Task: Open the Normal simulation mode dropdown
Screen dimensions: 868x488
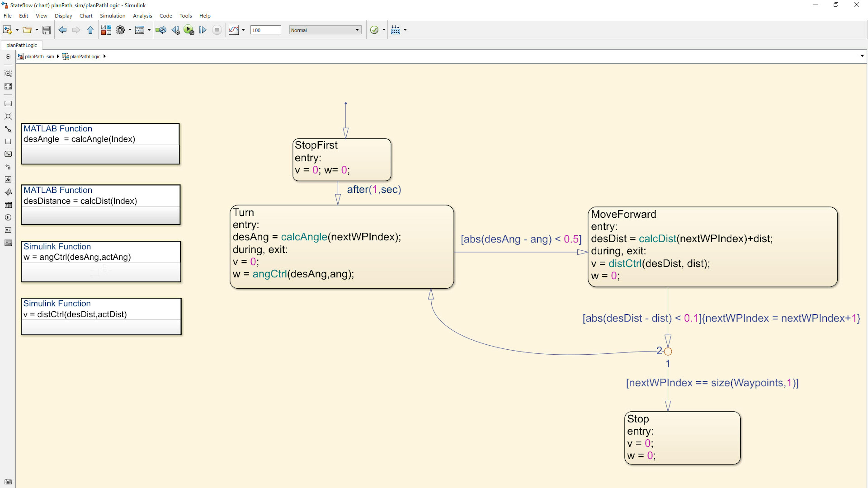Action: (x=325, y=30)
